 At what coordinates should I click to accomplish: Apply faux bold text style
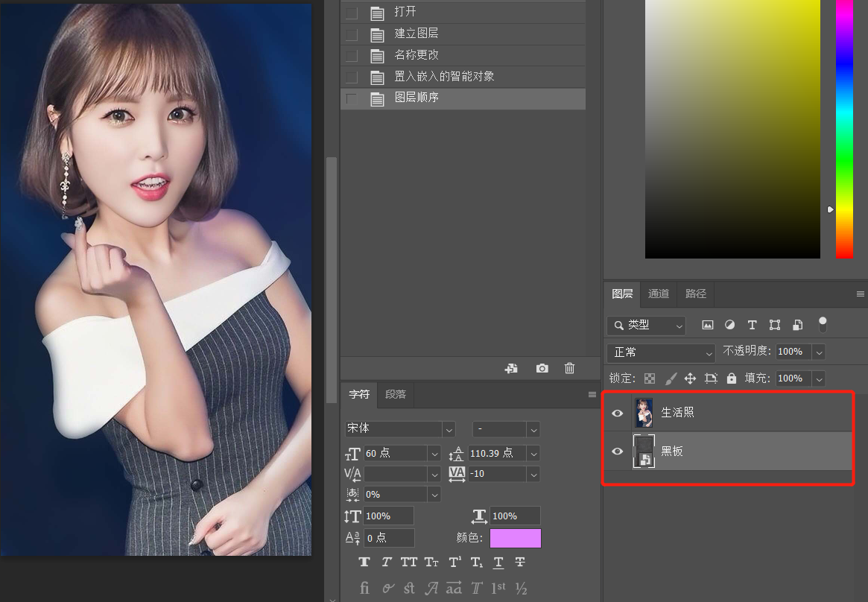pos(364,562)
